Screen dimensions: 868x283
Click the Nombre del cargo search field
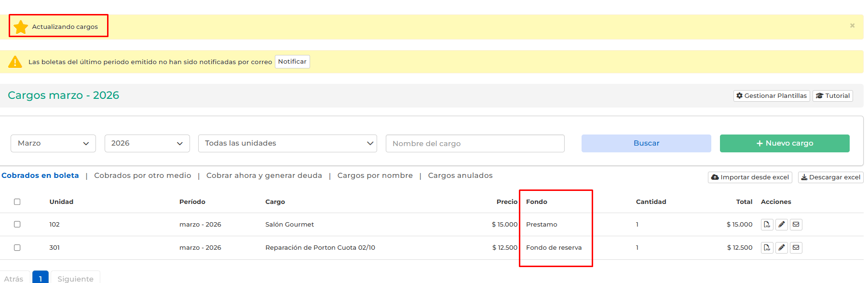(475, 144)
